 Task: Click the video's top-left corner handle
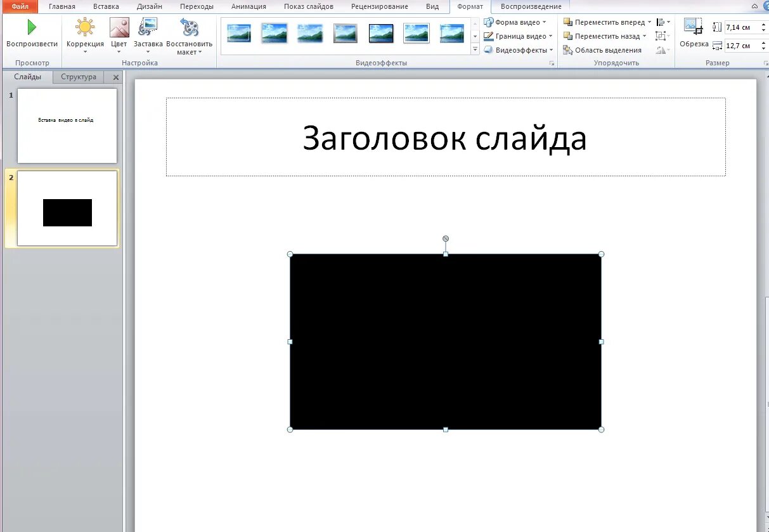(x=290, y=254)
